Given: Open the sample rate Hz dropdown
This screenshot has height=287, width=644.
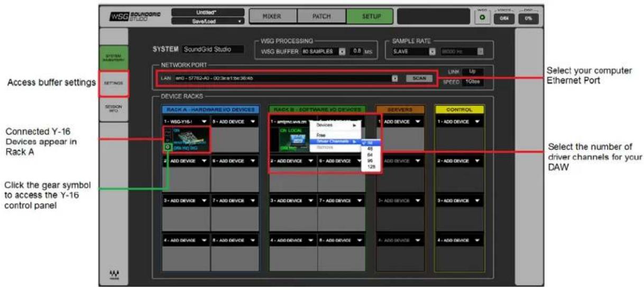Looking at the screenshot, I should pos(461,51).
